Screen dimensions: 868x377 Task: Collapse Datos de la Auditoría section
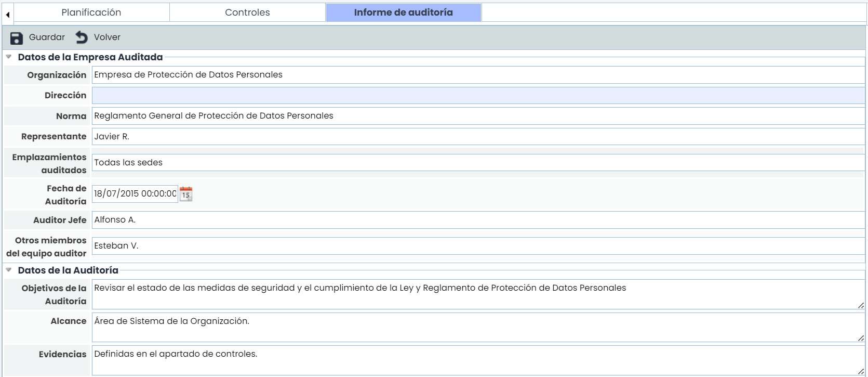9,270
